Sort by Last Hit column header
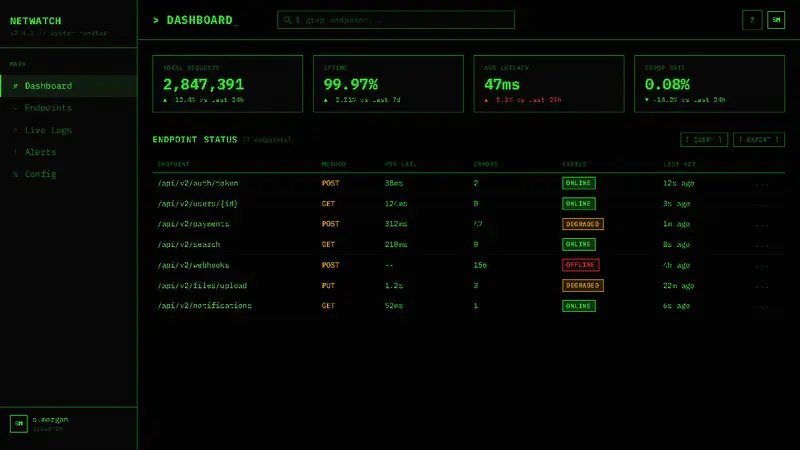 point(679,164)
